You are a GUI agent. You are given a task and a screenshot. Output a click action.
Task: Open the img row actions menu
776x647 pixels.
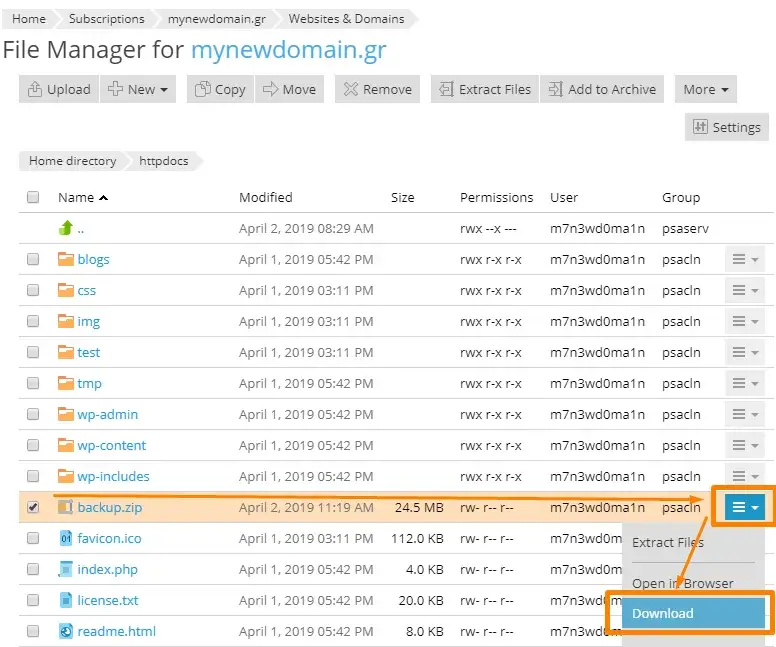745,321
